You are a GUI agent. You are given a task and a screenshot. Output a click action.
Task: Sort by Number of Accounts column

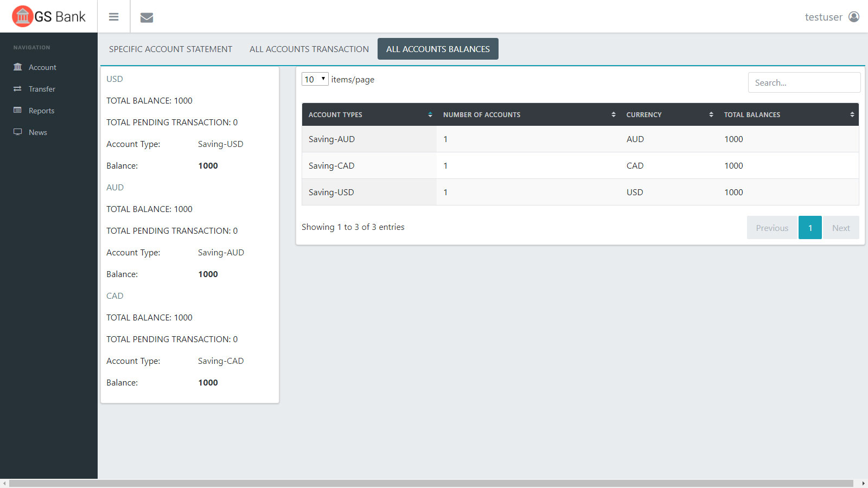pyautogui.click(x=528, y=115)
